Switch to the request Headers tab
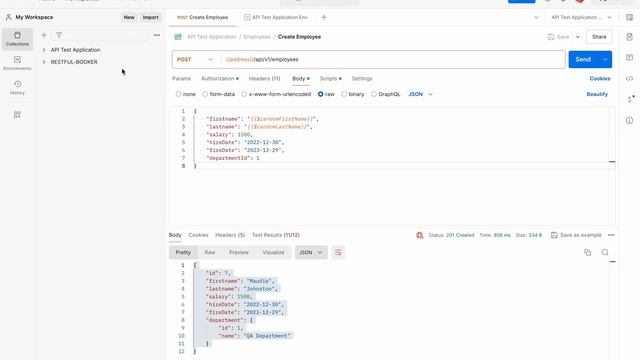This screenshot has width=640, height=360. click(264, 78)
